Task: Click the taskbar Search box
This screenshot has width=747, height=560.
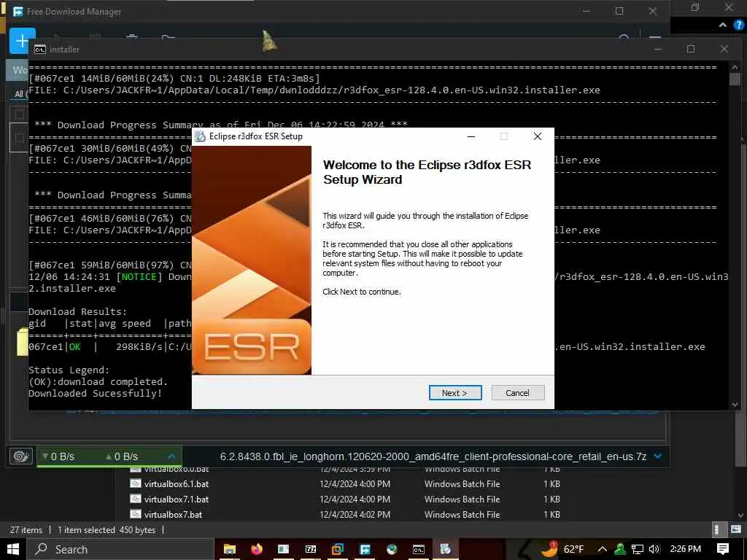Action: point(120,549)
